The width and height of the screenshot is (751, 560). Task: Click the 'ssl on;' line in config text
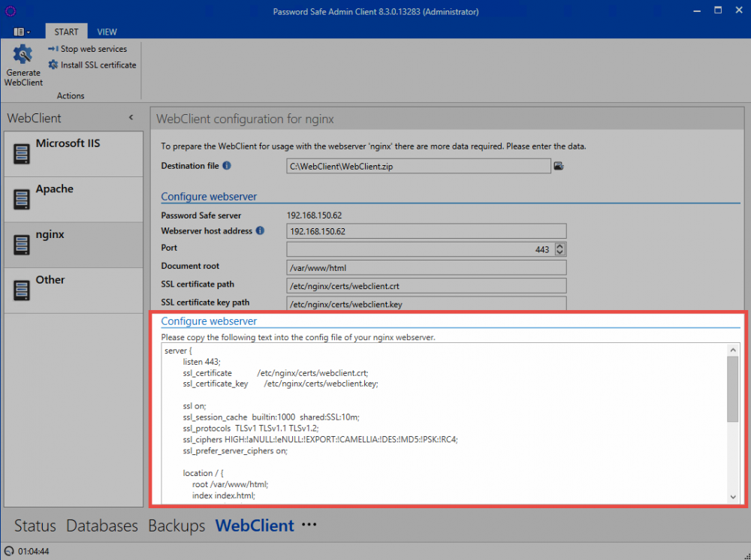(x=195, y=406)
